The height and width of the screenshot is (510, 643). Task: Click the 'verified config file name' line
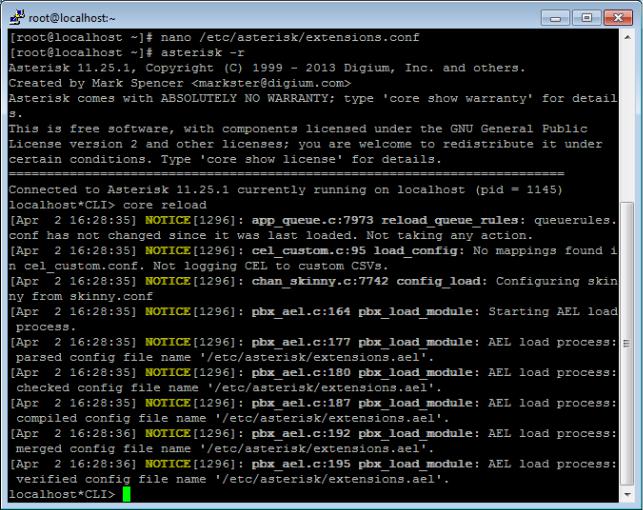pyautogui.click(x=233, y=479)
